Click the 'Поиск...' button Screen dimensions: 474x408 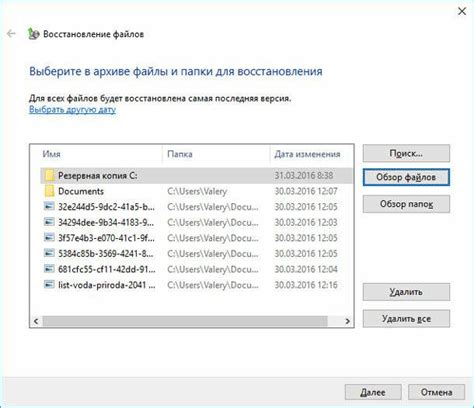[x=406, y=153]
